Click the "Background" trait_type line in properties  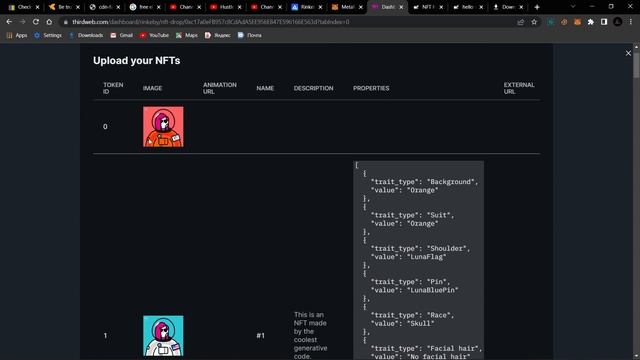tap(424, 182)
